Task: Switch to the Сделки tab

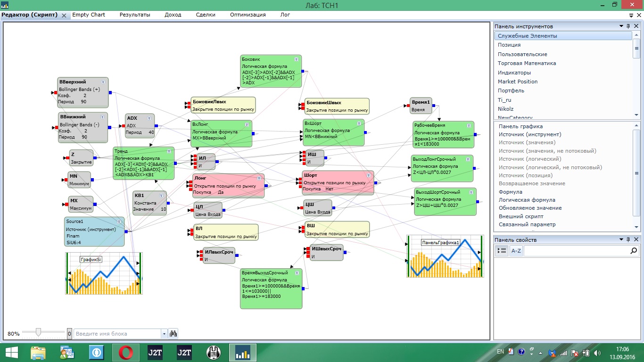Action: click(x=206, y=15)
